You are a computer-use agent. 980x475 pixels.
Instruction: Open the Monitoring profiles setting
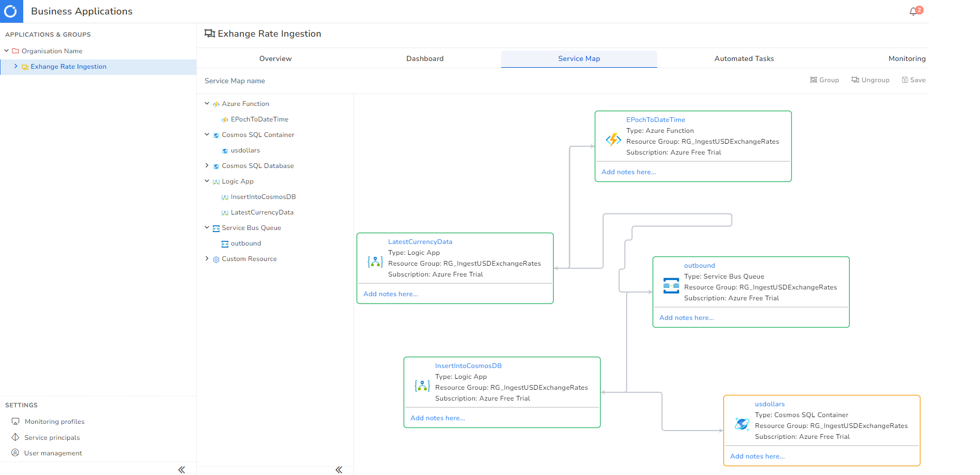pos(54,422)
